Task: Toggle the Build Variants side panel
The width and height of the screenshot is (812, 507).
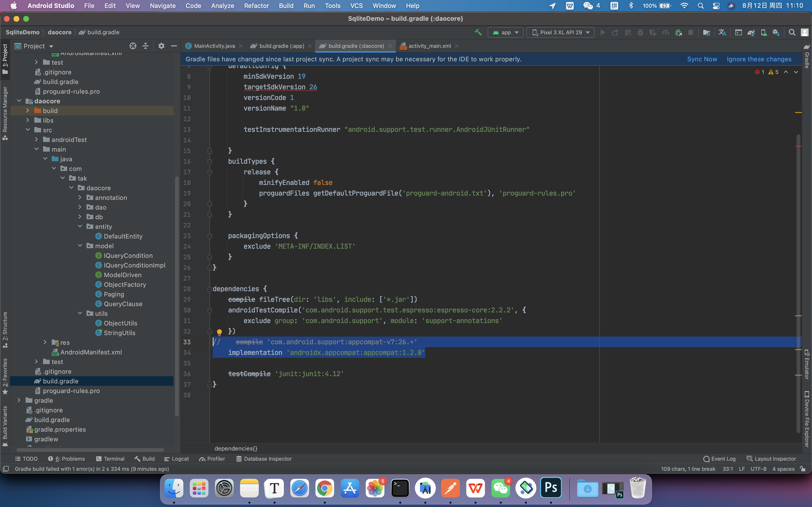Action: pos(5,425)
